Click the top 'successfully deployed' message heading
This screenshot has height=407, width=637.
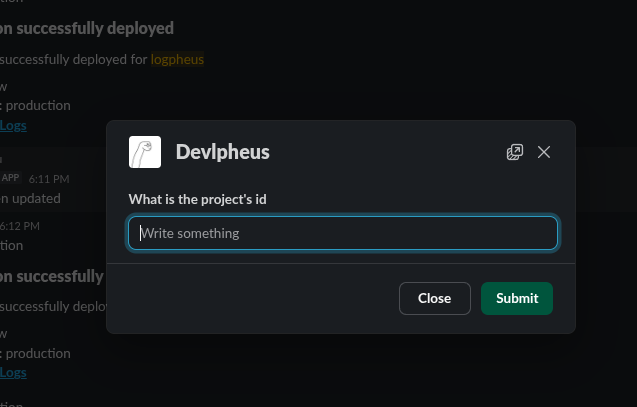(87, 28)
